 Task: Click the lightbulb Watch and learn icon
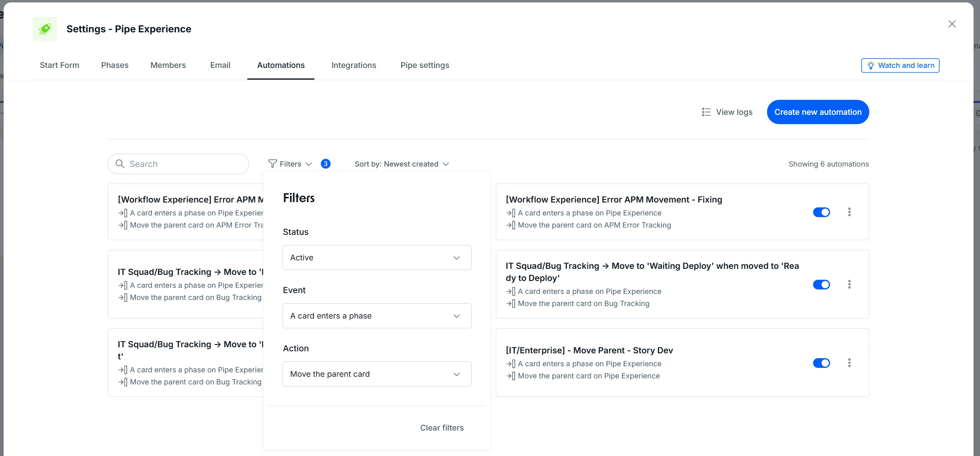[x=870, y=65]
